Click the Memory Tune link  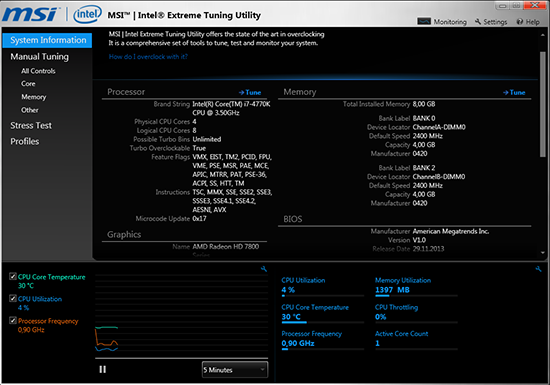(x=514, y=93)
